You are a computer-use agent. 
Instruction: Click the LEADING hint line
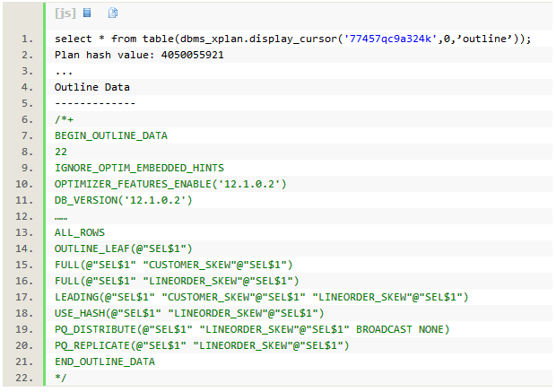point(261,297)
